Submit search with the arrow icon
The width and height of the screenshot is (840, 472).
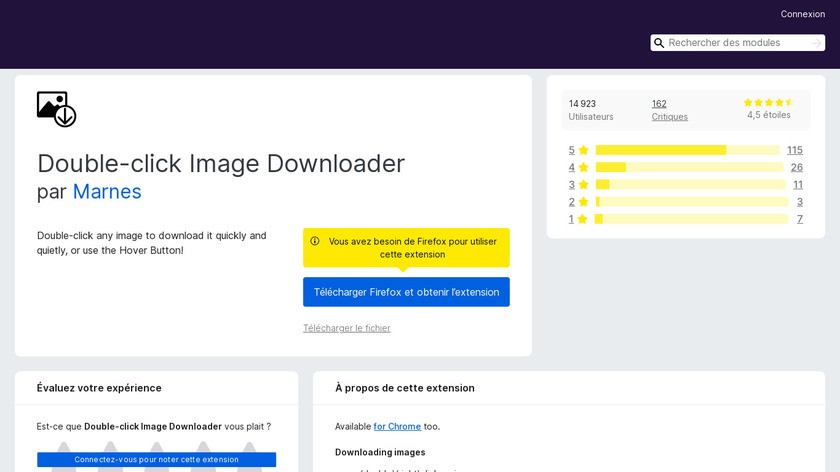point(816,43)
